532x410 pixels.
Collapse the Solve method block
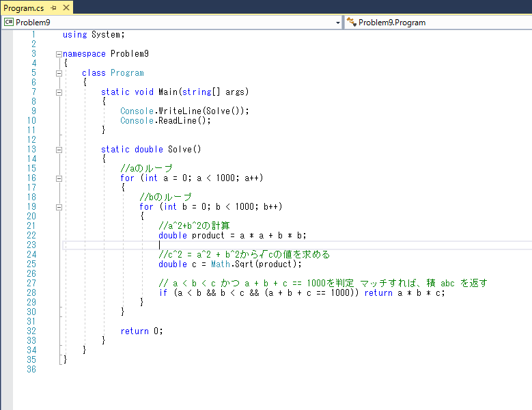pos(59,150)
